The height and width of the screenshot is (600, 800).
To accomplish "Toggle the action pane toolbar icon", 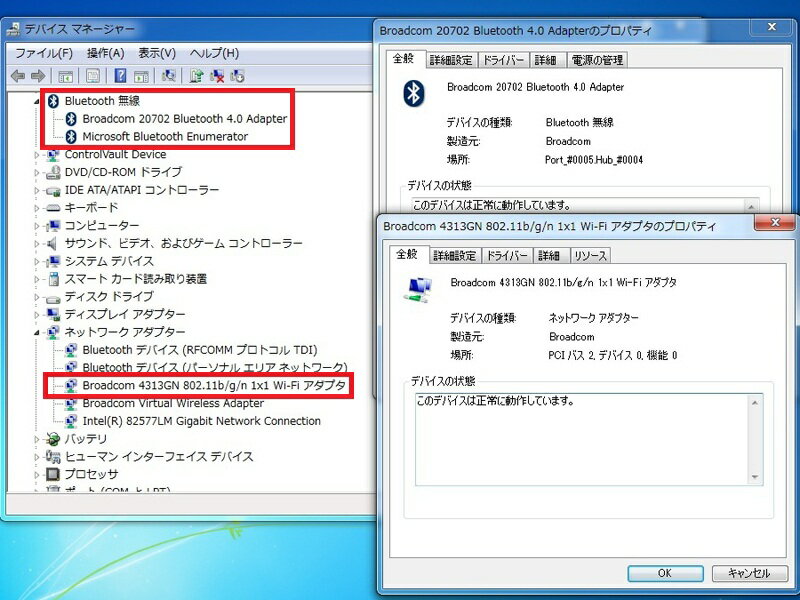I will [x=141, y=77].
